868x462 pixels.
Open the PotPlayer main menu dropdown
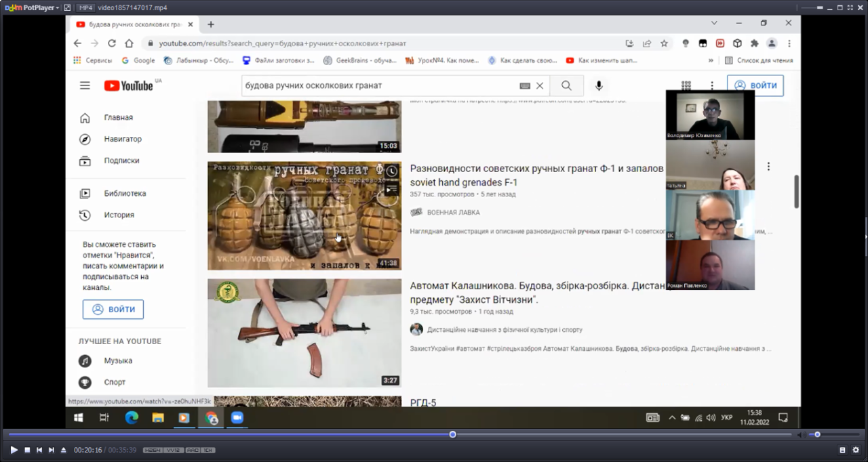click(x=32, y=7)
